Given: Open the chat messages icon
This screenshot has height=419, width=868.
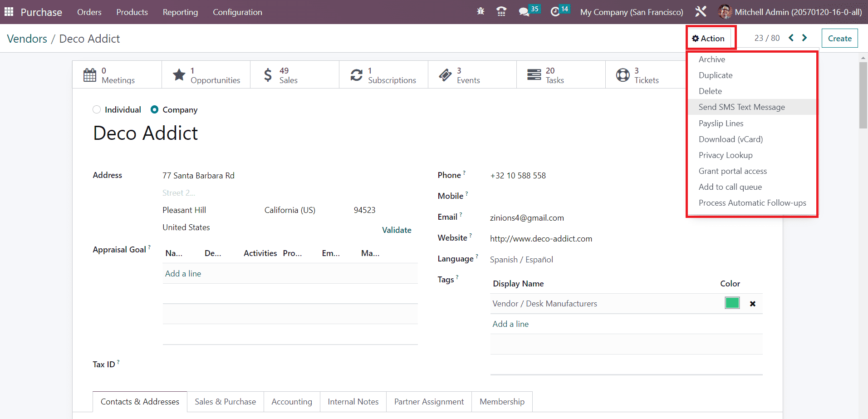Looking at the screenshot, I should pos(525,12).
